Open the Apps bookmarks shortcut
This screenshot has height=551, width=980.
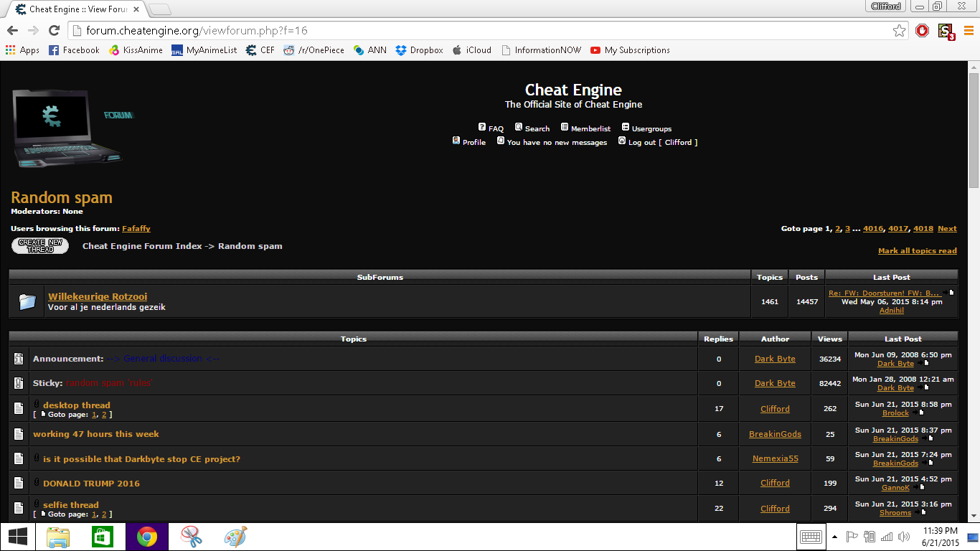coord(22,50)
